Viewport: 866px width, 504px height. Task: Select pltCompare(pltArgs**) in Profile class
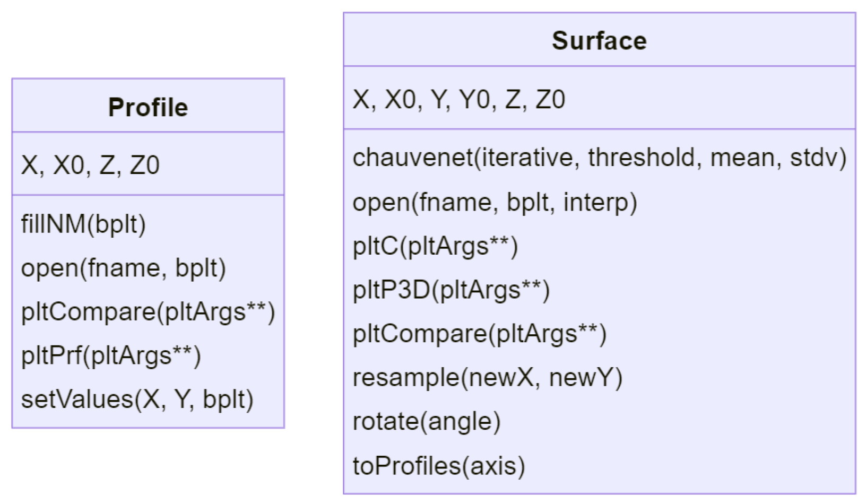pyautogui.click(x=148, y=312)
